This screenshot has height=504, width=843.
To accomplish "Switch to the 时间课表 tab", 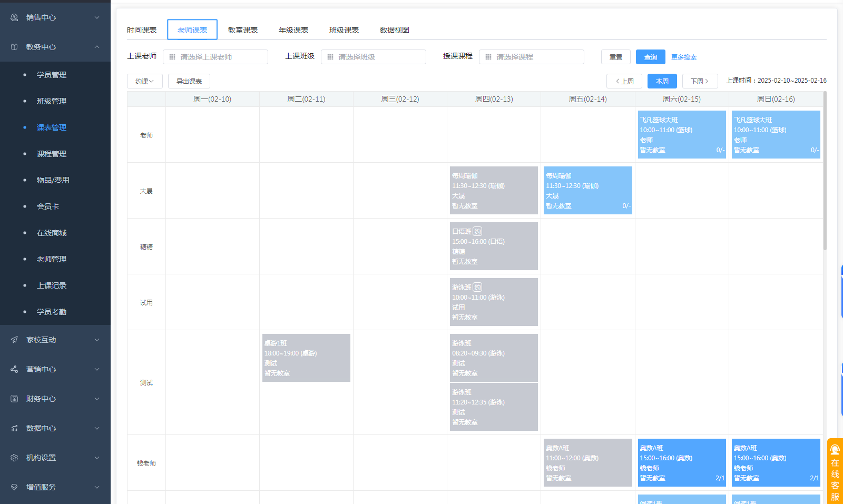I will pos(142,30).
